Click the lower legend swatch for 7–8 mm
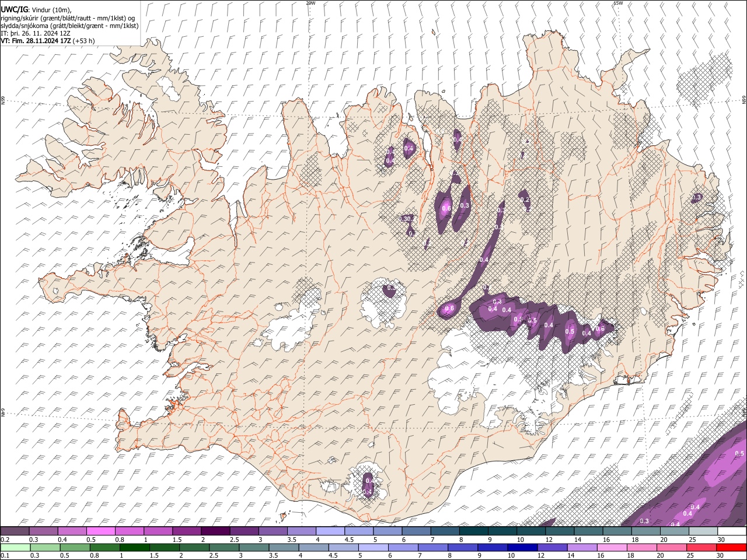 pos(433,547)
